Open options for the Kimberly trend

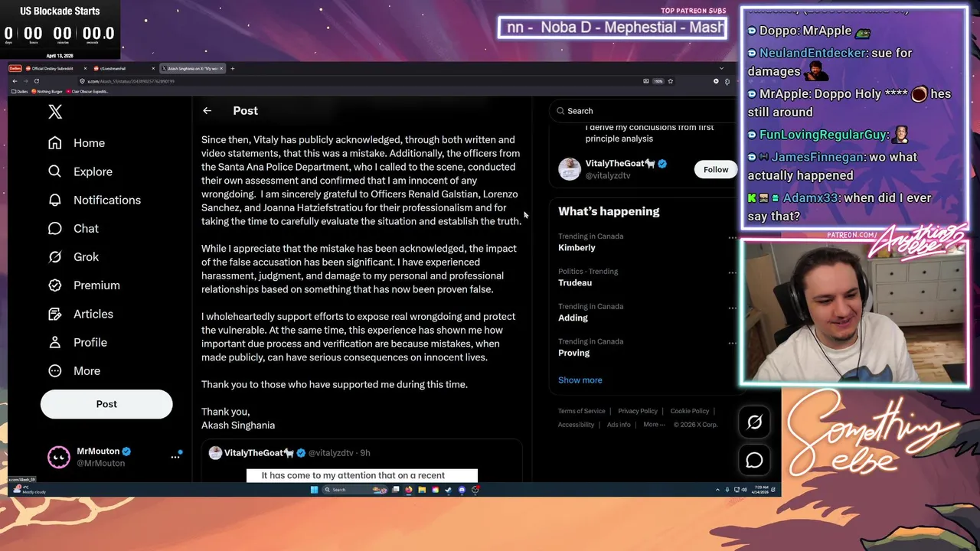(732, 238)
